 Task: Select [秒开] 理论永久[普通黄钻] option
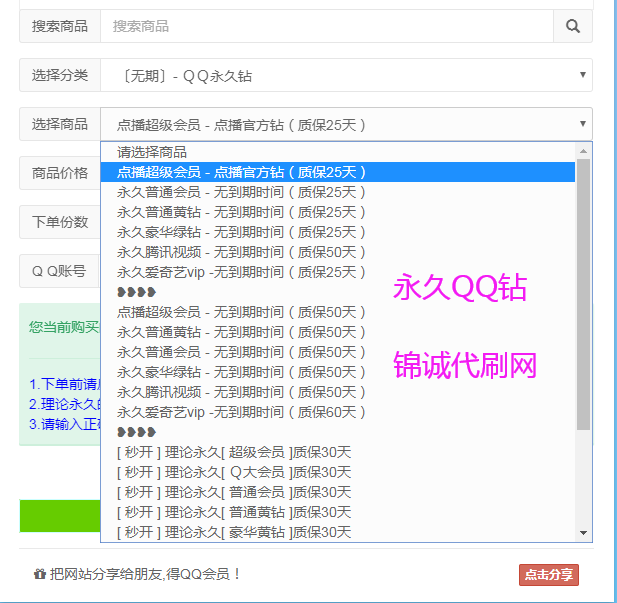234,512
